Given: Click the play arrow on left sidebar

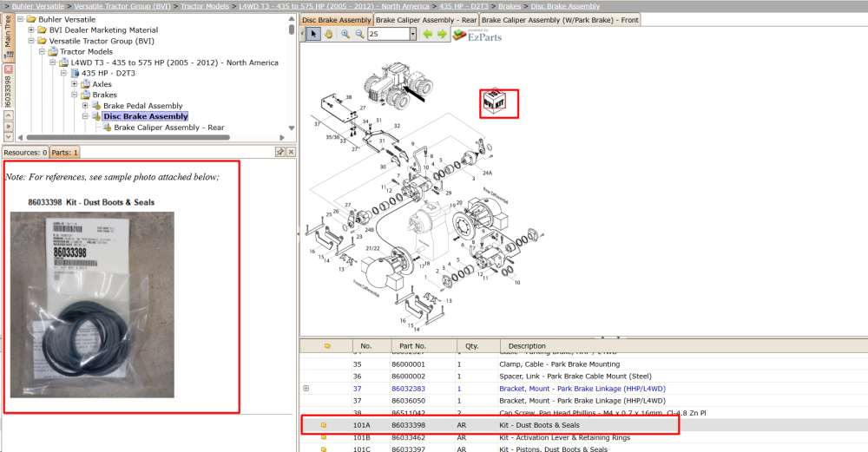Looking at the screenshot, I should [8, 126].
